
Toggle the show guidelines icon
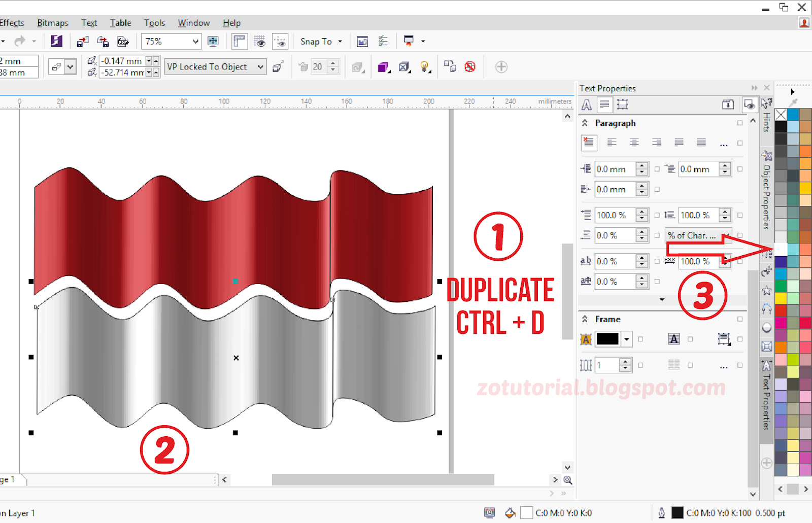click(x=280, y=42)
